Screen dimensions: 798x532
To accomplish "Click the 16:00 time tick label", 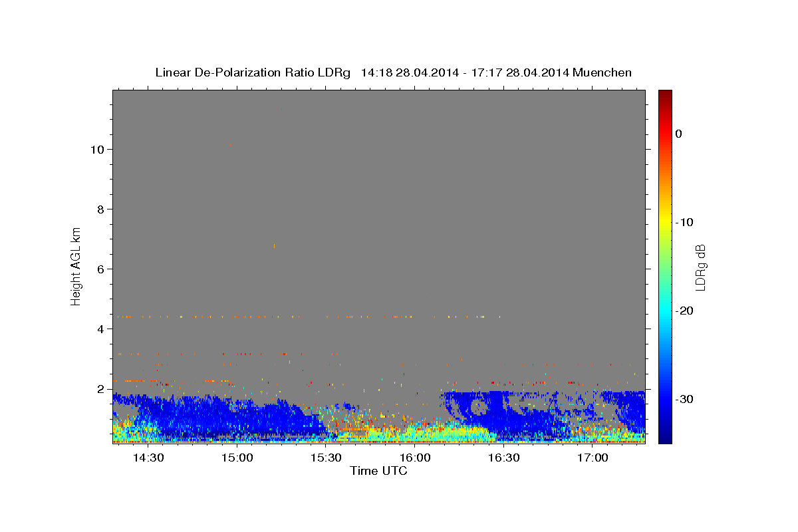I will (x=414, y=458).
